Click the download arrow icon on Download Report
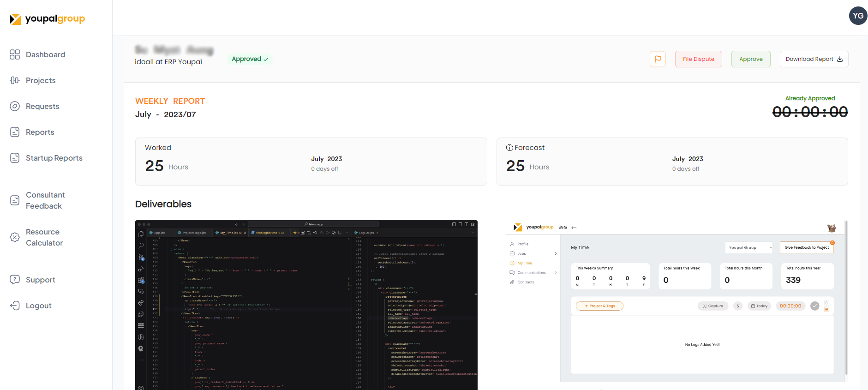 coord(840,59)
